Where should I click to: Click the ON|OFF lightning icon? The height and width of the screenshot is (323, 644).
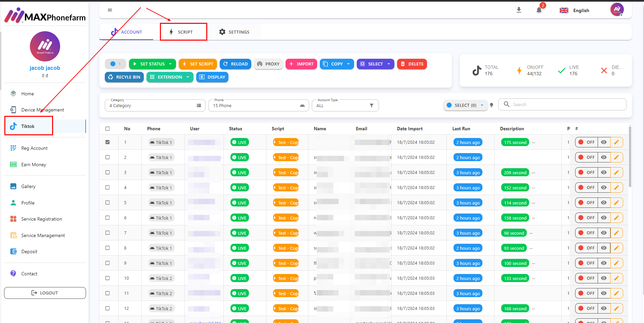tap(519, 71)
